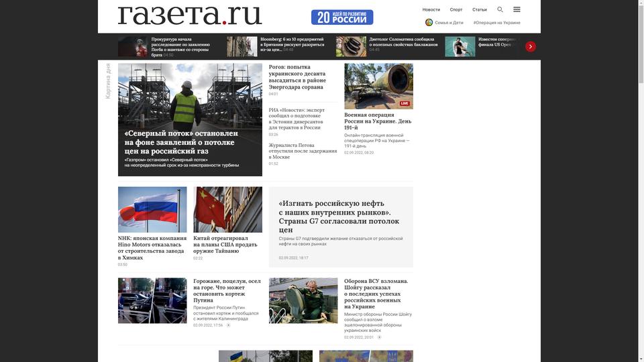This screenshot has height=362, width=644.
Task: Open Bloomberg ticker story about British businesses
Action: coord(292,44)
